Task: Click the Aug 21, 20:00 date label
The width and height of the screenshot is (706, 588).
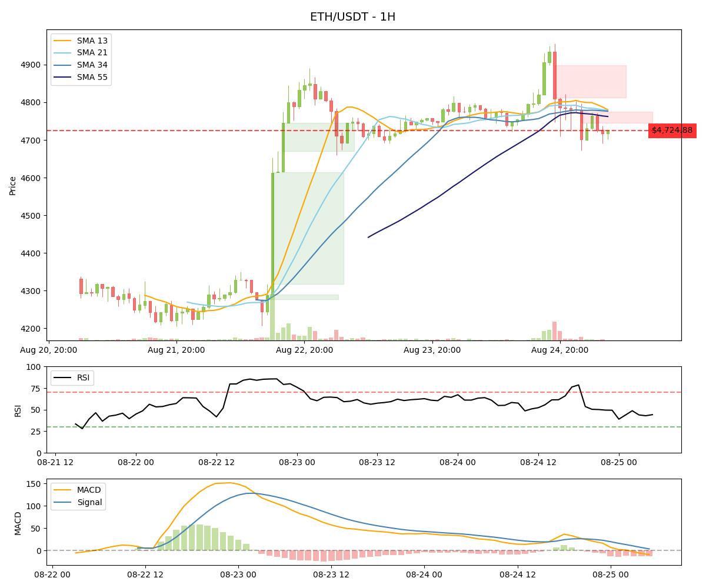Action: pos(176,350)
